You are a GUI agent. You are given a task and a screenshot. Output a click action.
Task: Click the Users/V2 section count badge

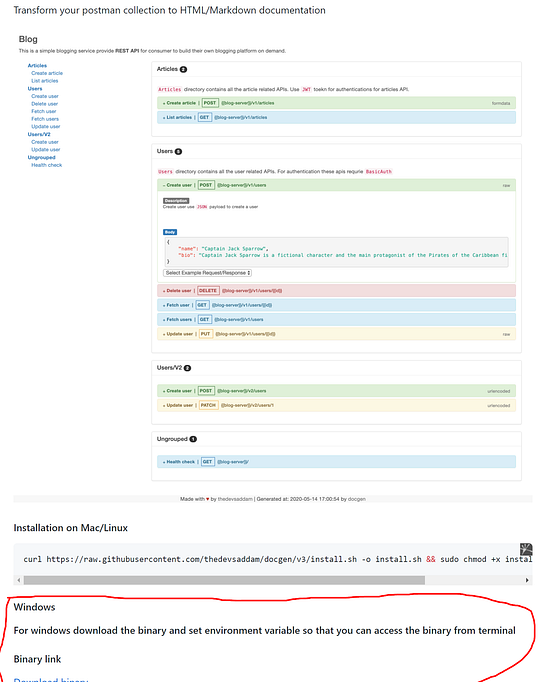coord(187,368)
